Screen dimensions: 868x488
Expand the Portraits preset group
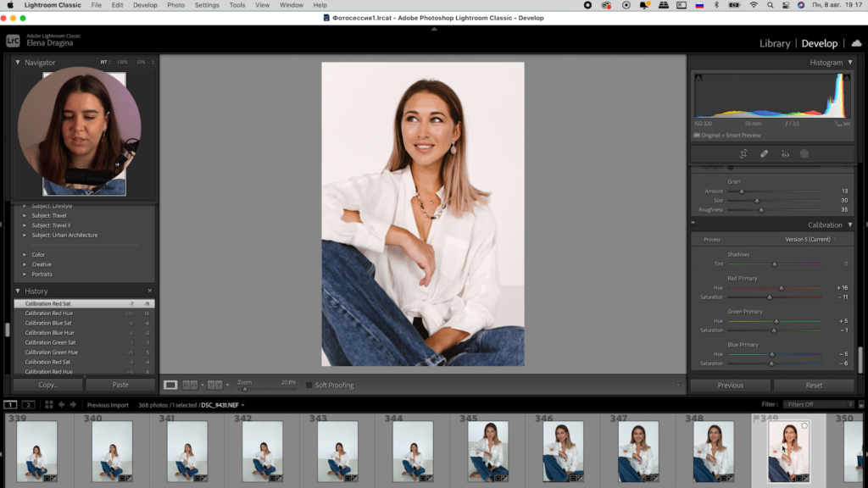click(x=25, y=274)
